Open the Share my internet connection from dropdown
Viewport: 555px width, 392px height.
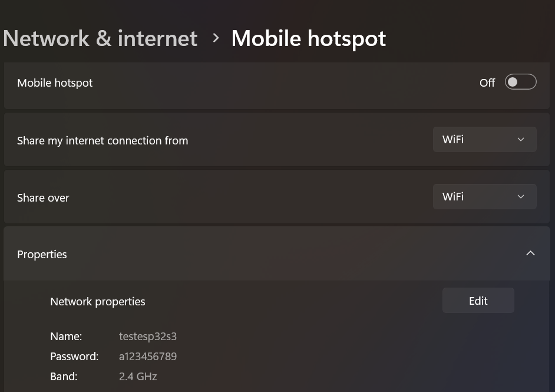point(484,140)
